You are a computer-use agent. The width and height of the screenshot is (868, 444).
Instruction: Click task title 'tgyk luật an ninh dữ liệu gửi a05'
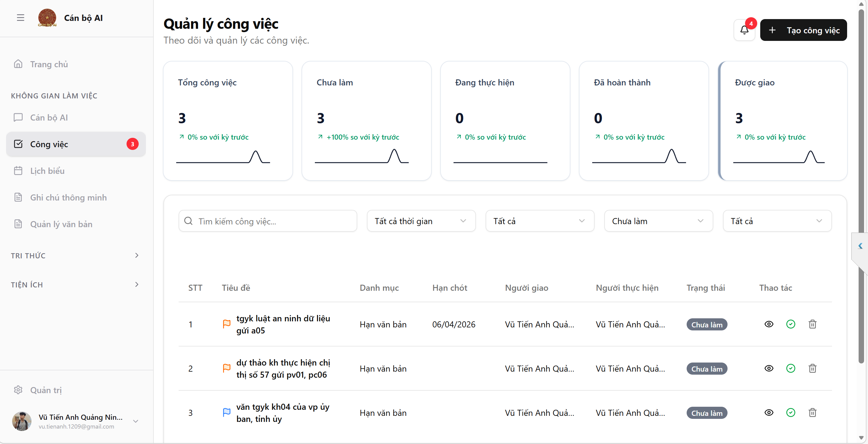(x=283, y=324)
